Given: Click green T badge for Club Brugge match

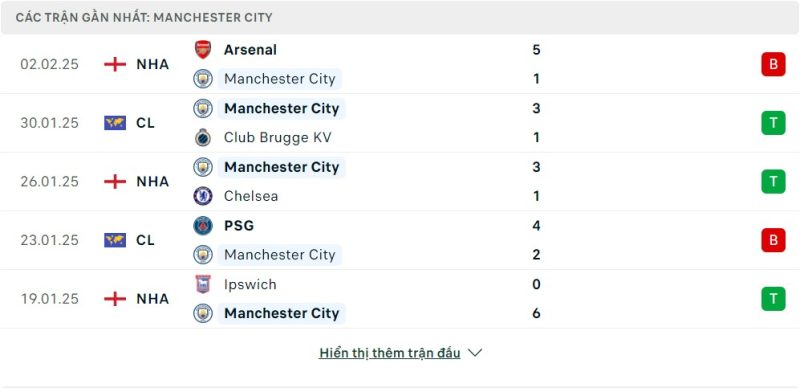Looking at the screenshot, I should (773, 123).
